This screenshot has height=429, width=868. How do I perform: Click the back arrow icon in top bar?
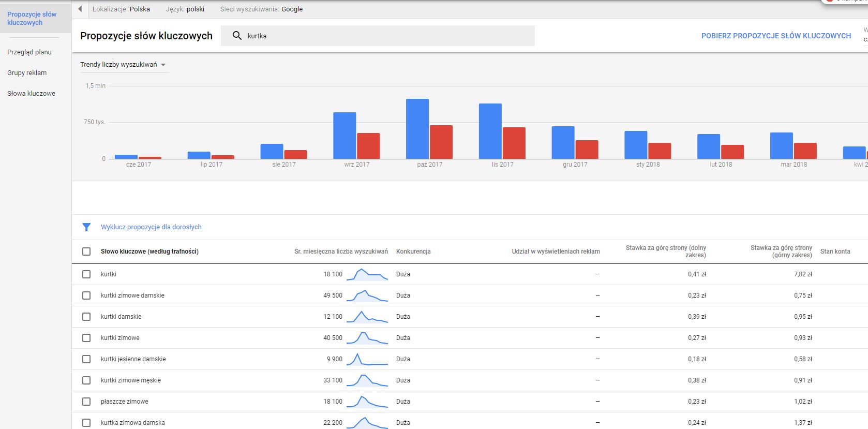click(80, 9)
